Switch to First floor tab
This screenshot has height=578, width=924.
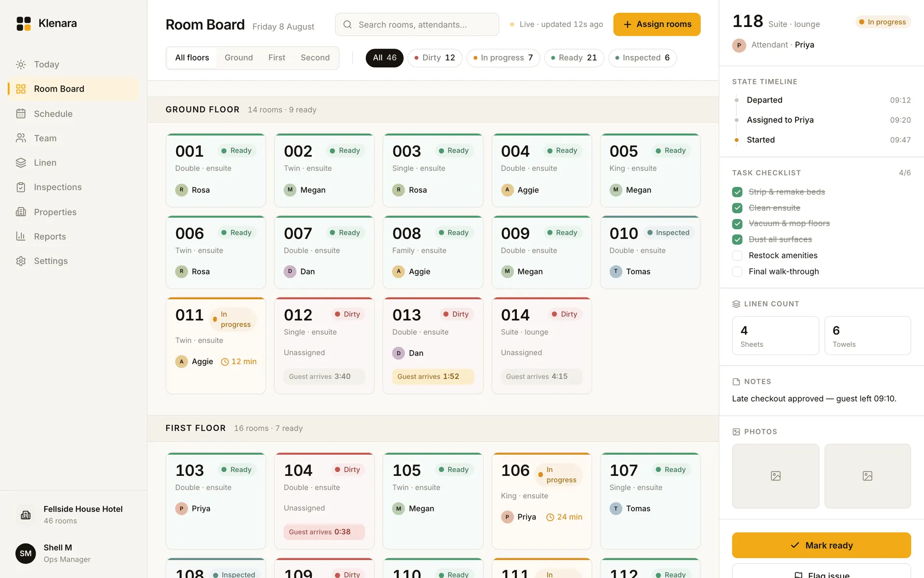click(277, 58)
